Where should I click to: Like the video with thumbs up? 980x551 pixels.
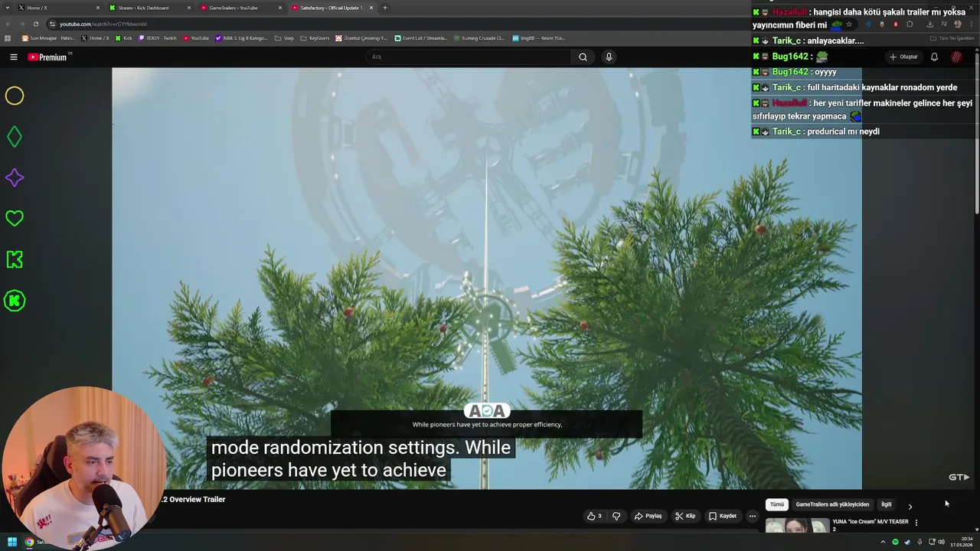click(594, 516)
